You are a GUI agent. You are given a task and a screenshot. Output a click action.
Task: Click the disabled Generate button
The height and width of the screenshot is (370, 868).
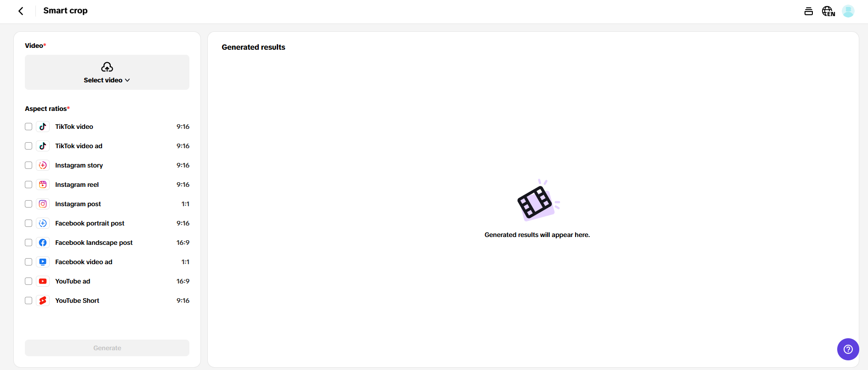[x=107, y=348]
